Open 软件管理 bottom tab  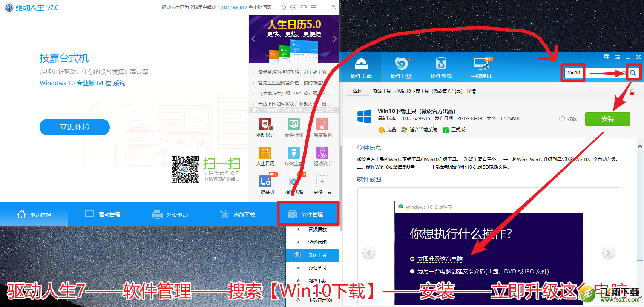point(308,214)
